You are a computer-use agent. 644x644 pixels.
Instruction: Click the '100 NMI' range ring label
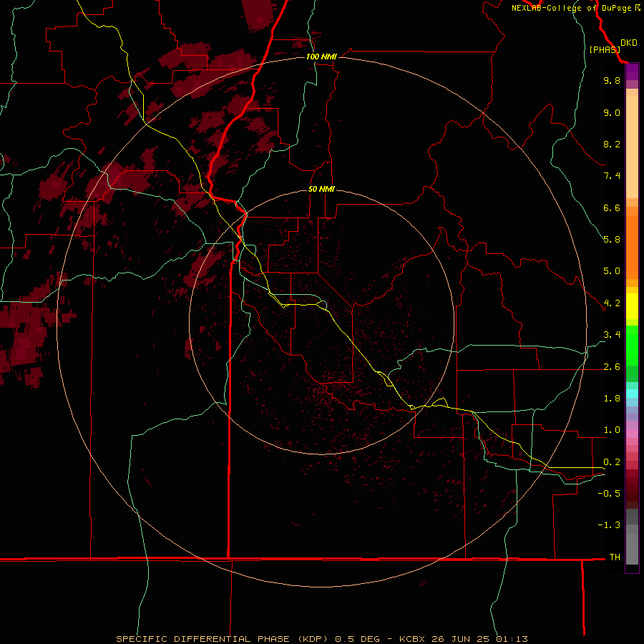point(321,57)
